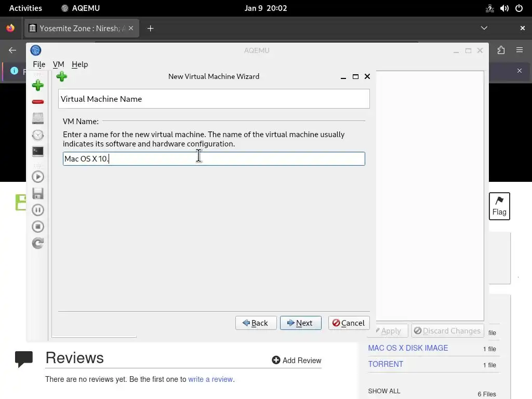Open the TORRENT download link
532x399 pixels.
tap(386, 364)
